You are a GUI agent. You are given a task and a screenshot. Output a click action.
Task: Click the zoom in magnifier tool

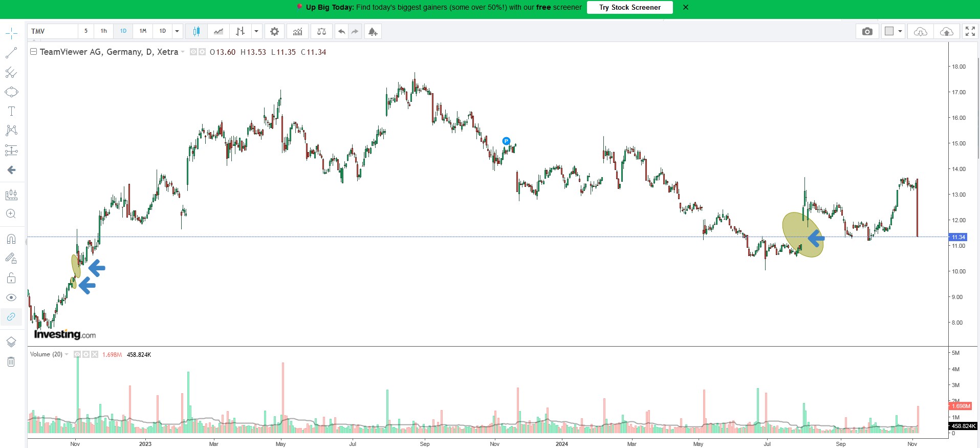(x=11, y=214)
